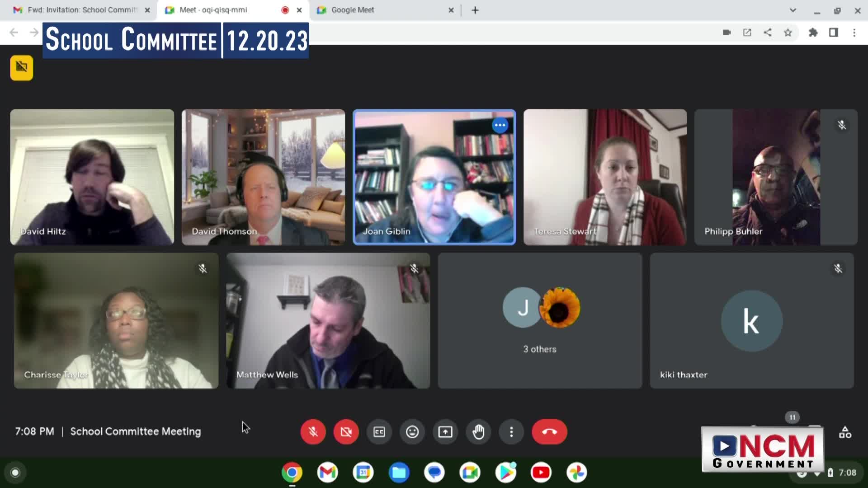868x488 pixels.
Task: Click the present now screen-share icon
Action: coord(445,432)
